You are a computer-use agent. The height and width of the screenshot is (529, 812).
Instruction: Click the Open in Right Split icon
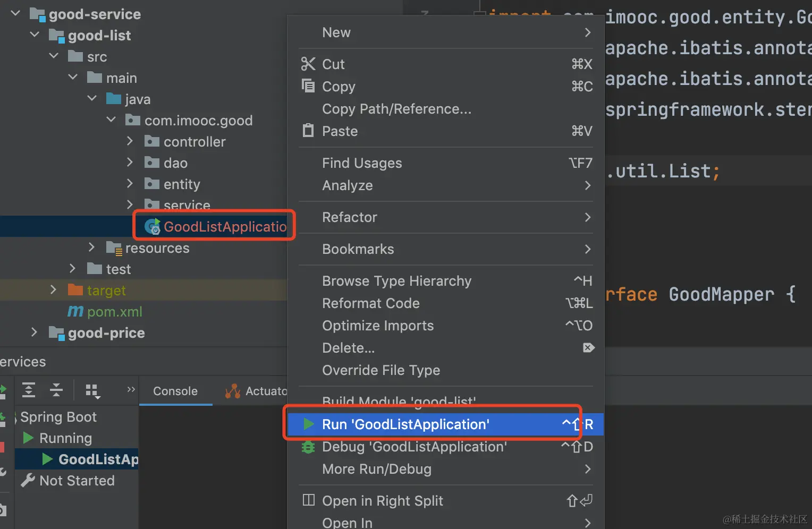(309, 500)
